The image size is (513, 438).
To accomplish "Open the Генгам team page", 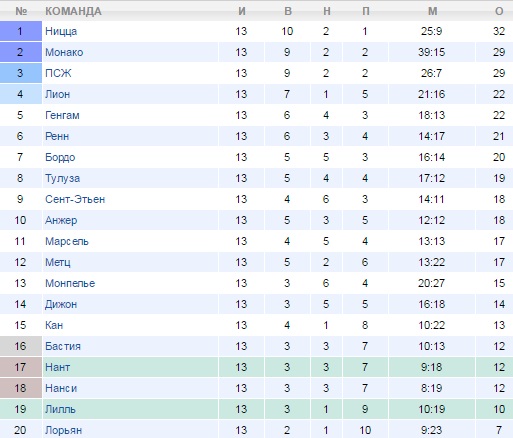I will coord(62,115).
